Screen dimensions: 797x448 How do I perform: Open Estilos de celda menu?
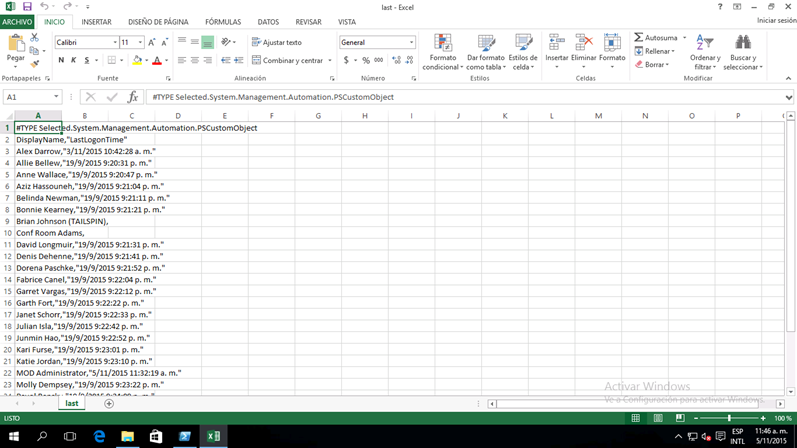[x=523, y=52]
